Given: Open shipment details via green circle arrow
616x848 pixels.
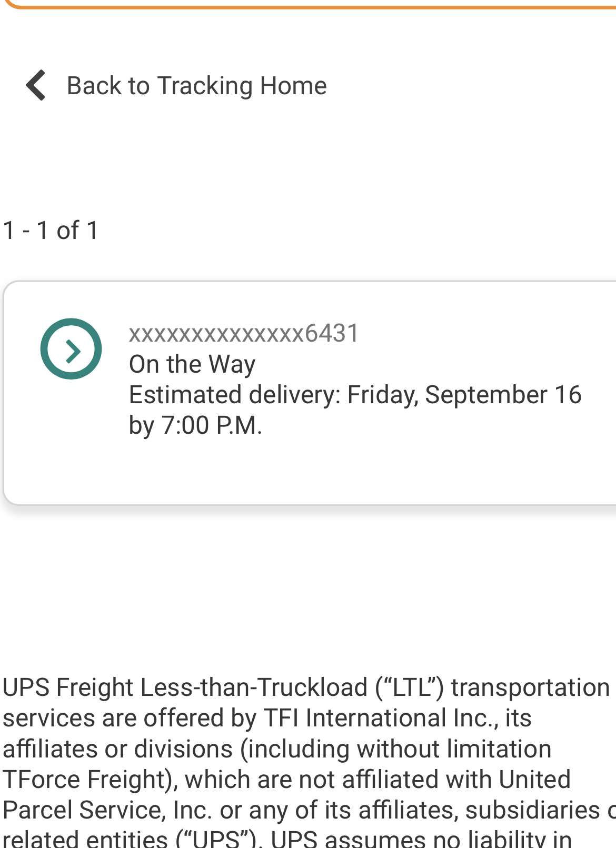Looking at the screenshot, I should [71, 349].
